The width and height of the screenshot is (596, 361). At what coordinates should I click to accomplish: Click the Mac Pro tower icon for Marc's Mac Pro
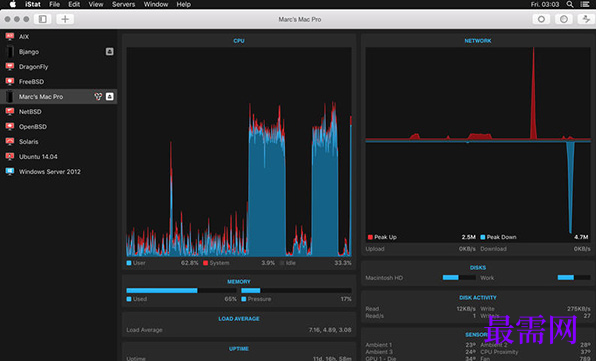[x=10, y=97]
